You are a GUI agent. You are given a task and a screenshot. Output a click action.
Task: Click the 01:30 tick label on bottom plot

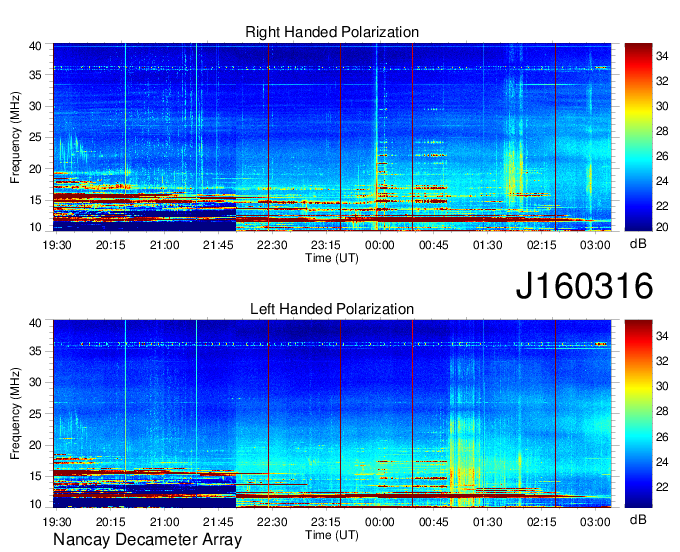487,522
